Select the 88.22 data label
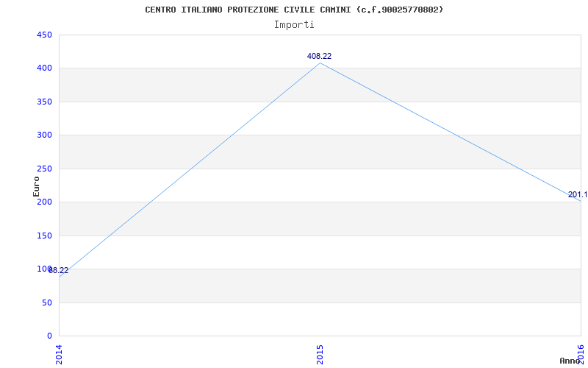This screenshot has width=588, height=368. tap(59, 270)
